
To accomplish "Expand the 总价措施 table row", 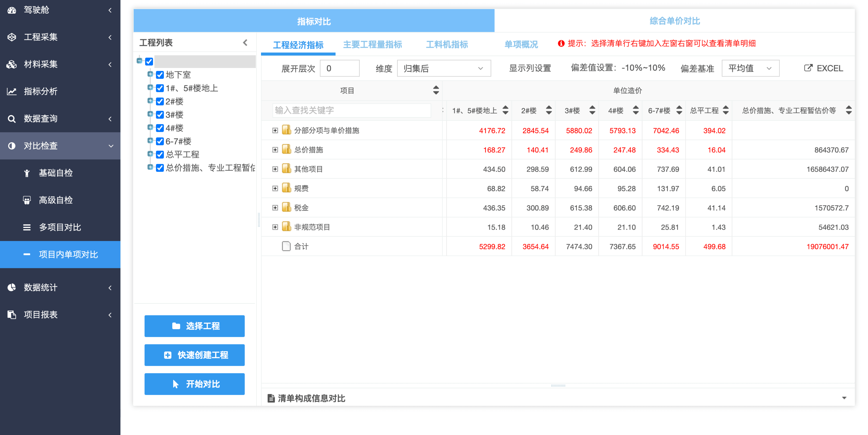I will [x=275, y=150].
